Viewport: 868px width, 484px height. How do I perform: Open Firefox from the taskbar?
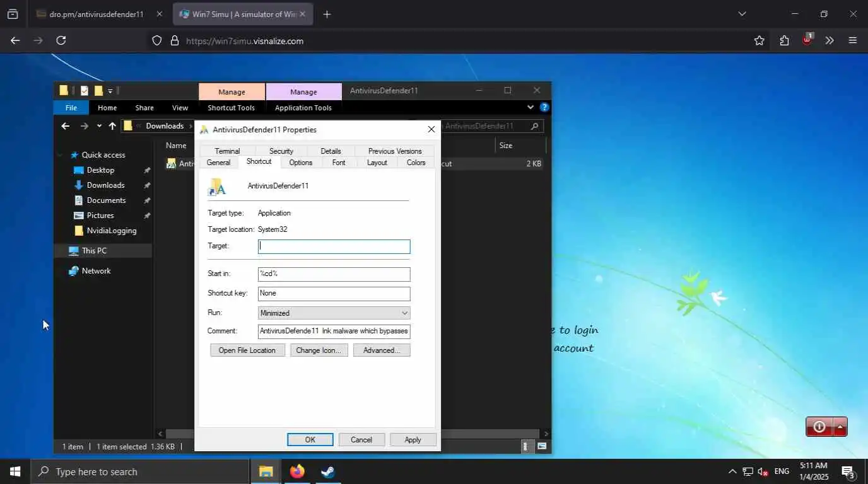point(297,471)
